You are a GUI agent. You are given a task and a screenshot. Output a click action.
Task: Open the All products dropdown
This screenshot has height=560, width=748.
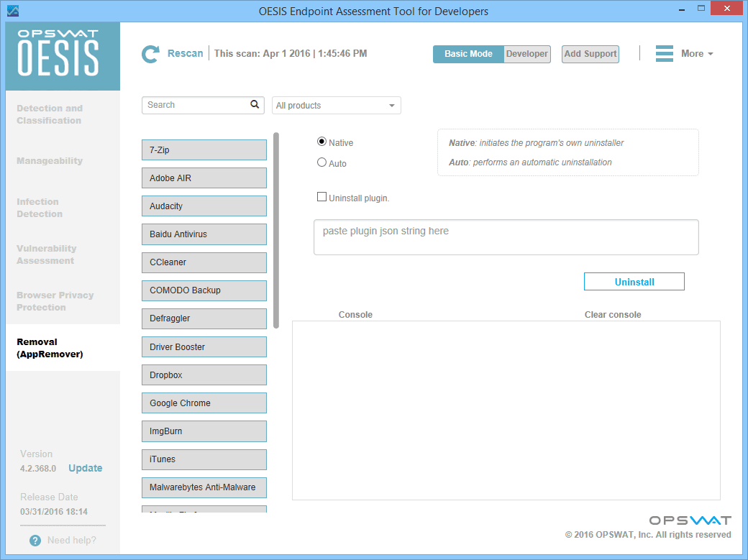336,106
